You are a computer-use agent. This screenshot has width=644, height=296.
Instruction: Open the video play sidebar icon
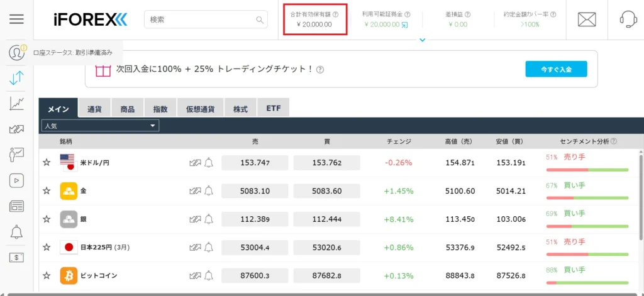tap(16, 180)
